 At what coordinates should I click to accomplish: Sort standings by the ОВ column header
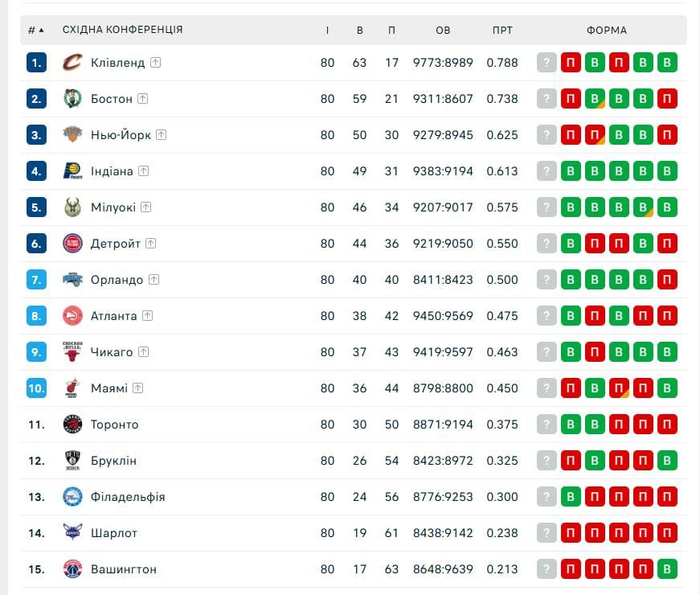point(443,31)
